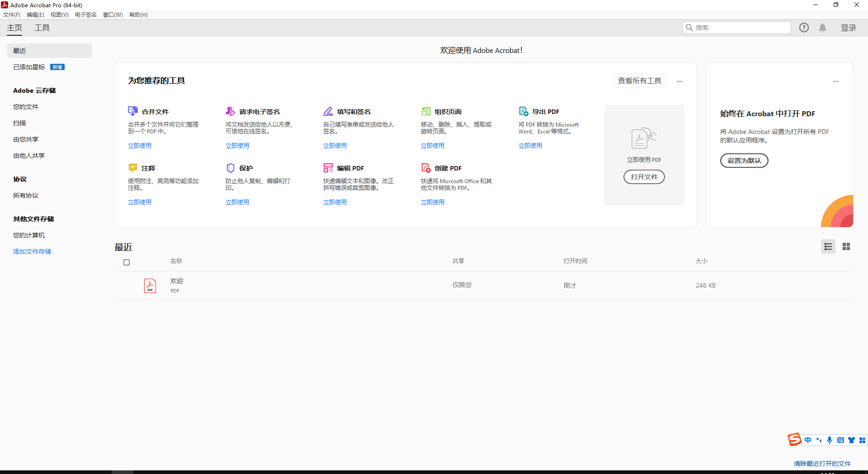Click the 合并文件 tool icon

coord(132,111)
